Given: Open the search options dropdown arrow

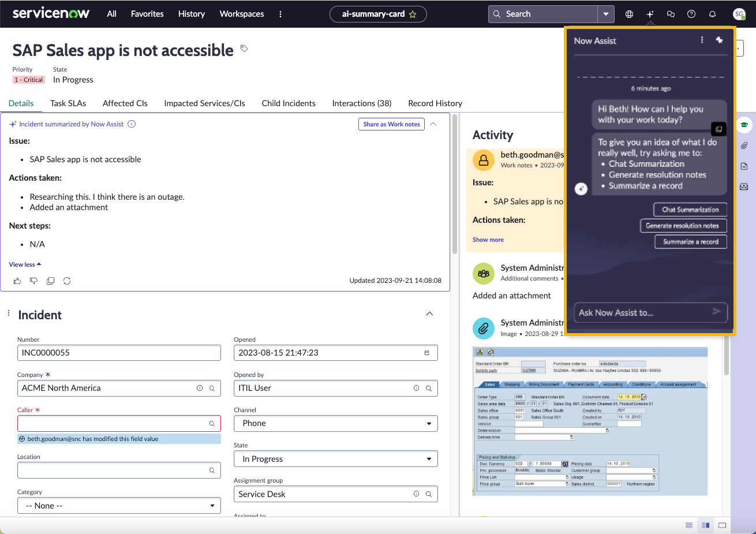Looking at the screenshot, I should pos(605,14).
